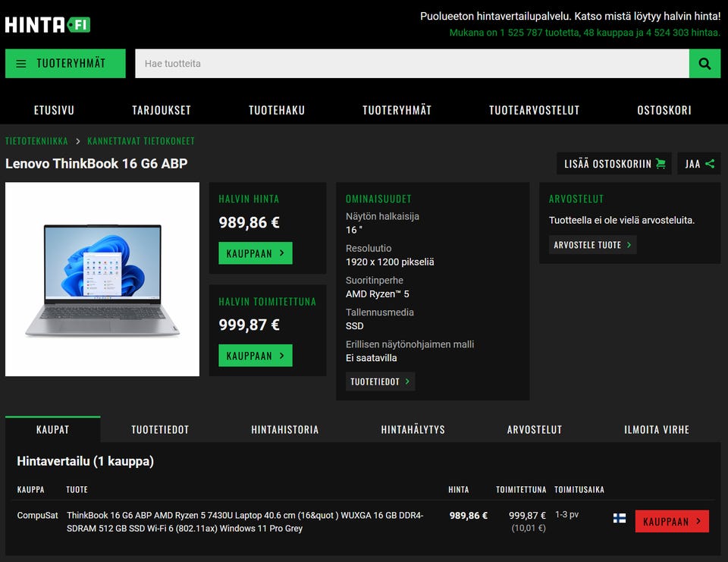The width and height of the screenshot is (728, 562).
Task: Open the Lenovo laptop product image
Action: (102, 279)
